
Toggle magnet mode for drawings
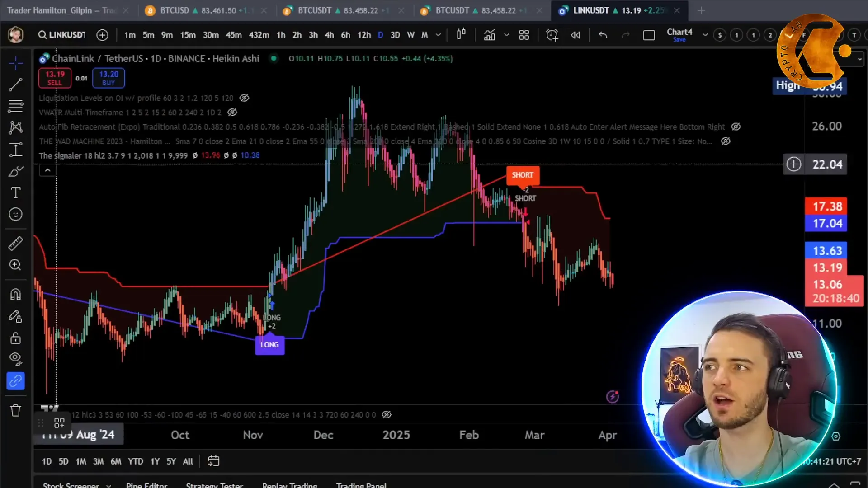(x=15, y=295)
